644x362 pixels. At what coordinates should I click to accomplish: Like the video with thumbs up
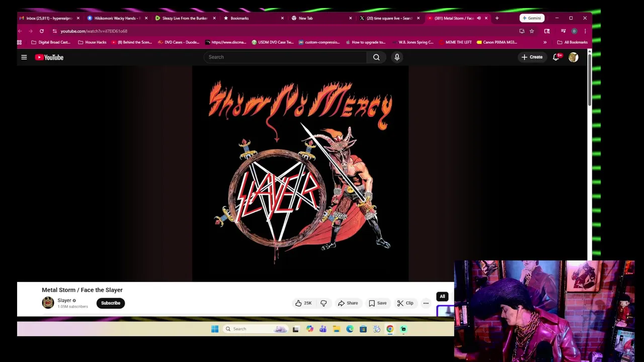[303, 303]
